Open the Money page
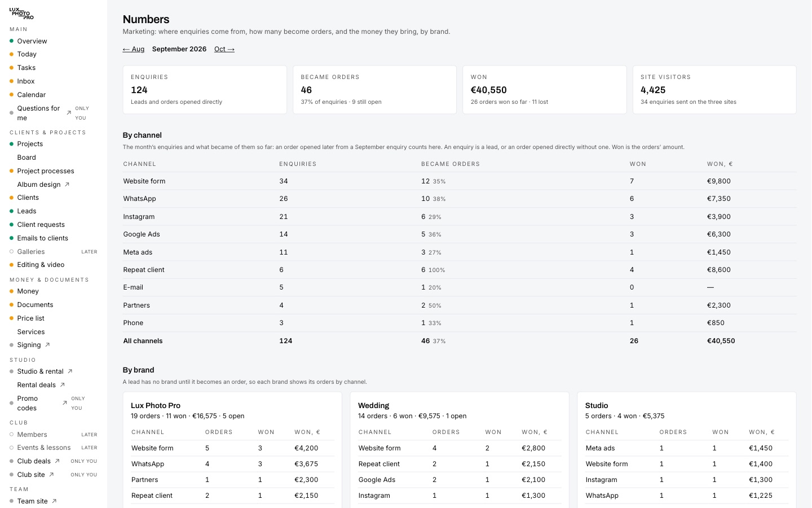 point(28,291)
